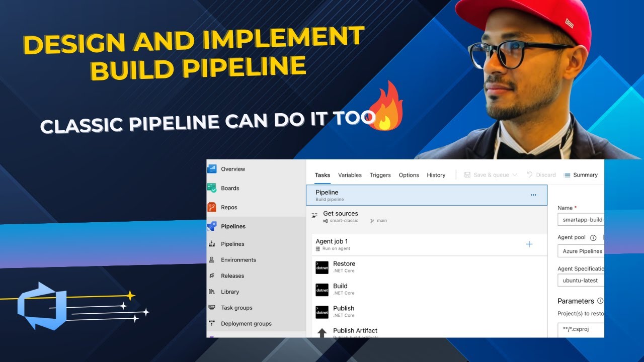Select the Pipeline Build pipeline row
Screen dimensions: 644x362
pyautogui.click(x=427, y=195)
